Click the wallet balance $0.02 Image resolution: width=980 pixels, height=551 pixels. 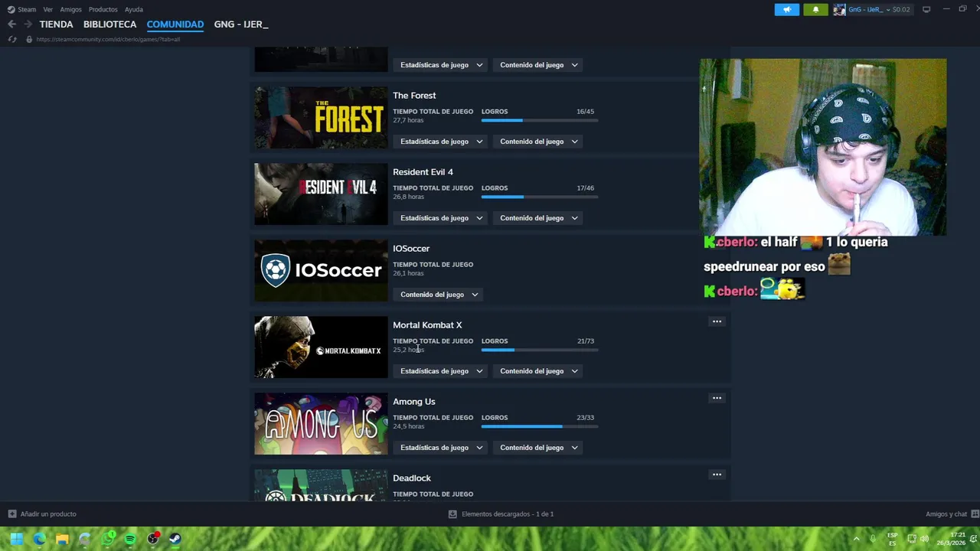coord(901,9)
